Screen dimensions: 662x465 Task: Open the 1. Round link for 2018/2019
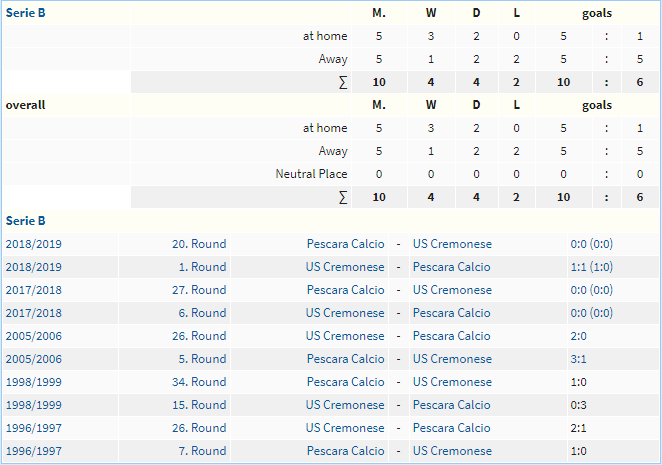click(202, 267)
